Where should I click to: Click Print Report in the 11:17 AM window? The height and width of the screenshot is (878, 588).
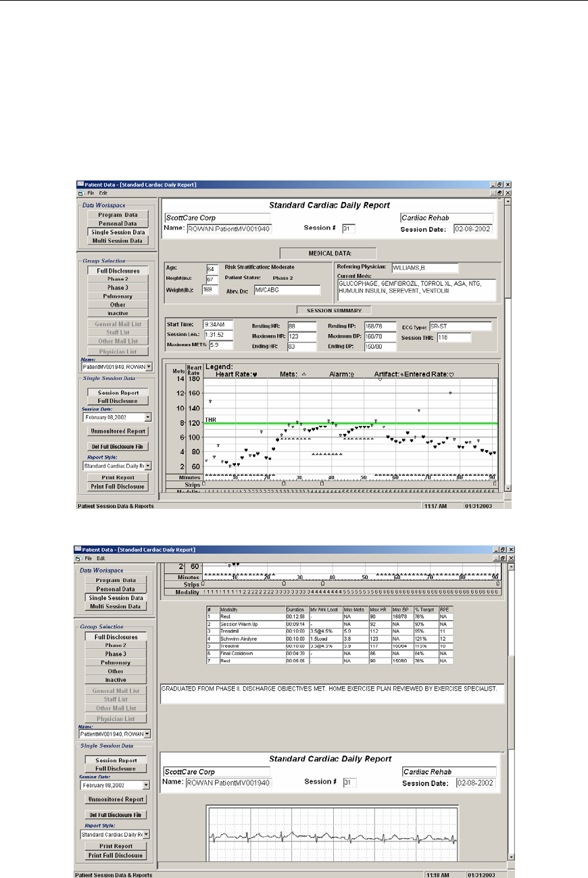tap(118, 478)
